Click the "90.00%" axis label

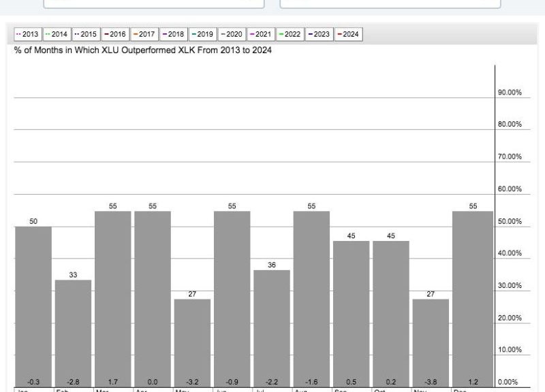(x=510, y=93)
